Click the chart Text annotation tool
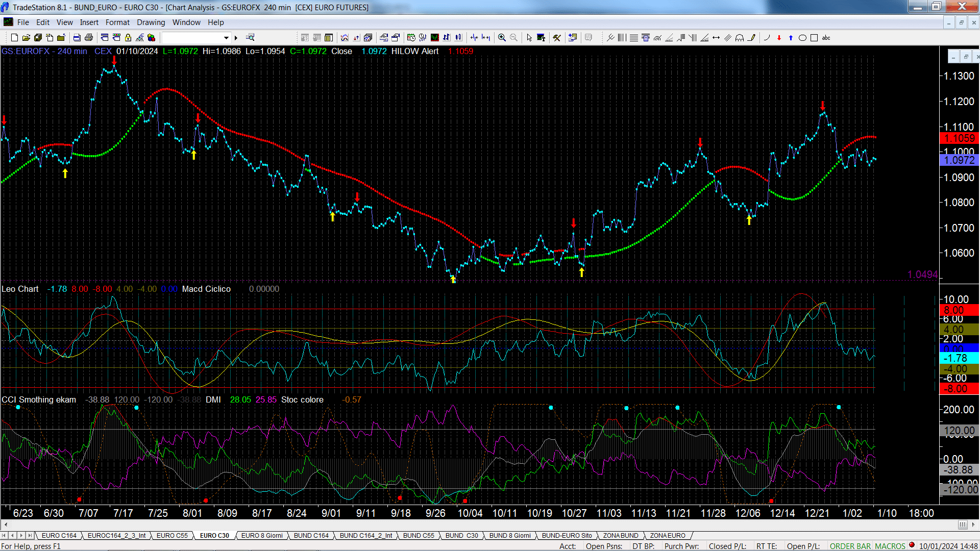Screen dimensions: 980x551 tap(541, 38)
